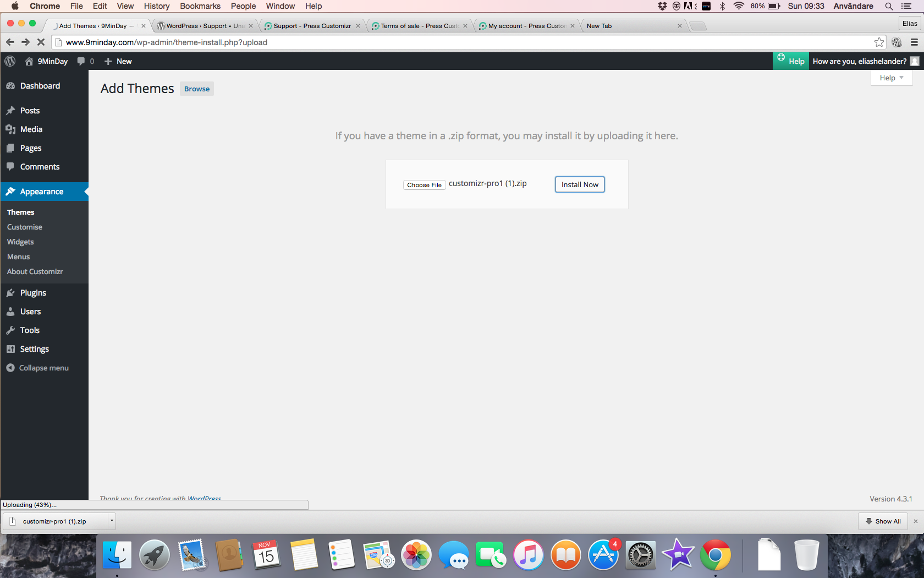Open System Preferences from the Dock
Viewport: 924px width, 578px height.
pos(640,555)
